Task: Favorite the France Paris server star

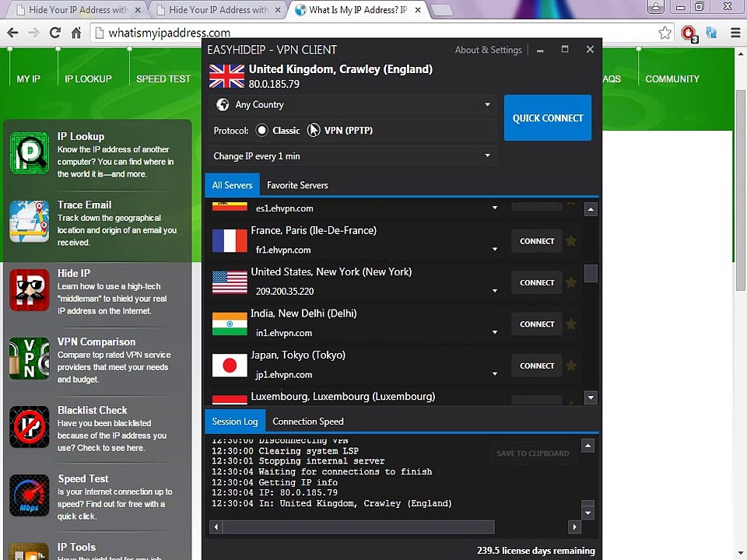Action: tap(571, 241)
